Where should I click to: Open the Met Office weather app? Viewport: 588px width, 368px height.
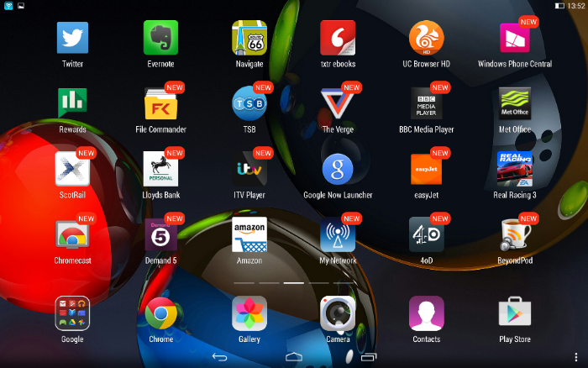pos(515,103)
